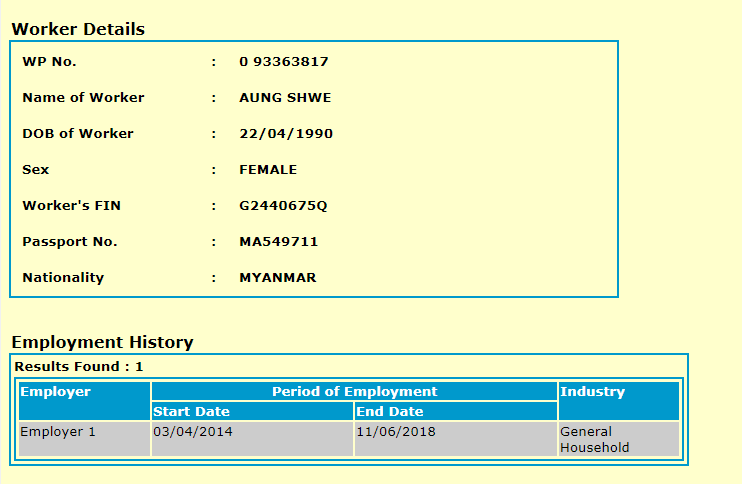The width and height of the screenshot is (742, 484).
Task: Click the Worker's FIN label
Action: pos(71,206)
